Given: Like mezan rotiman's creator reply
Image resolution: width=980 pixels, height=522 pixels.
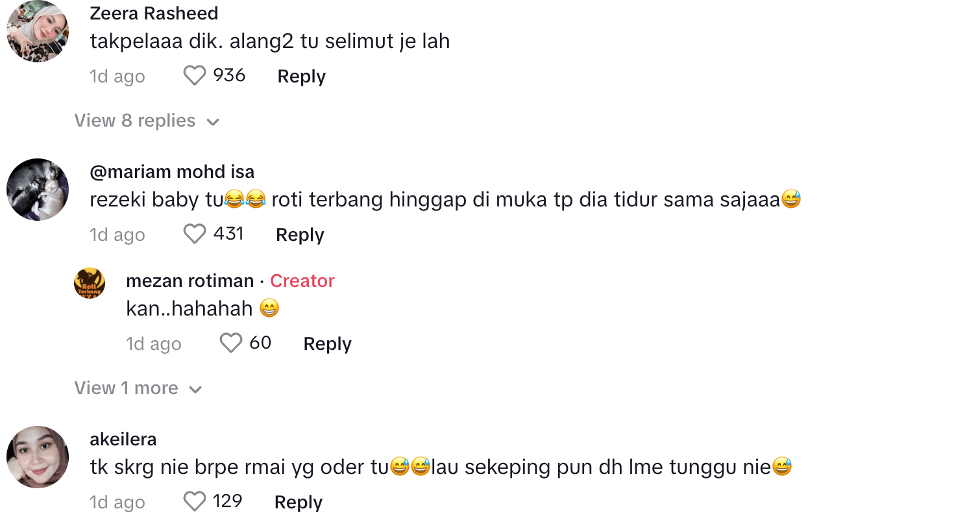Looking at the screenshot, I should coord(230,343).
